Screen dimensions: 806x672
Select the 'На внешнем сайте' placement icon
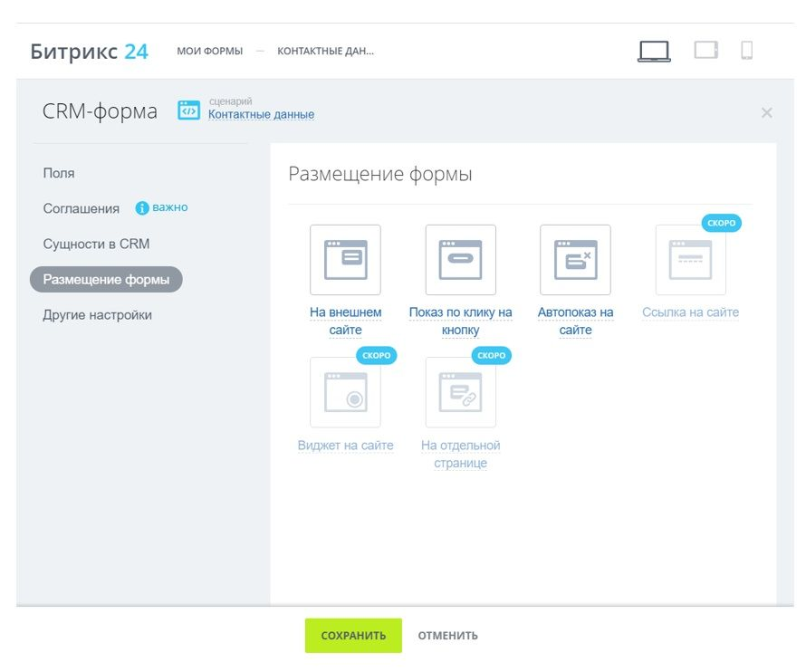345,260
